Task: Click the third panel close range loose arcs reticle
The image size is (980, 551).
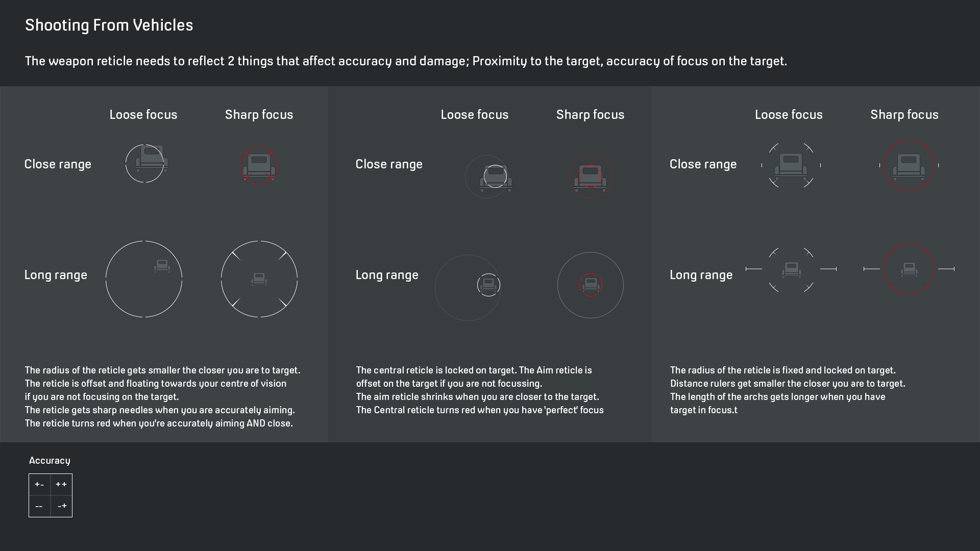Action: point(791,165)
